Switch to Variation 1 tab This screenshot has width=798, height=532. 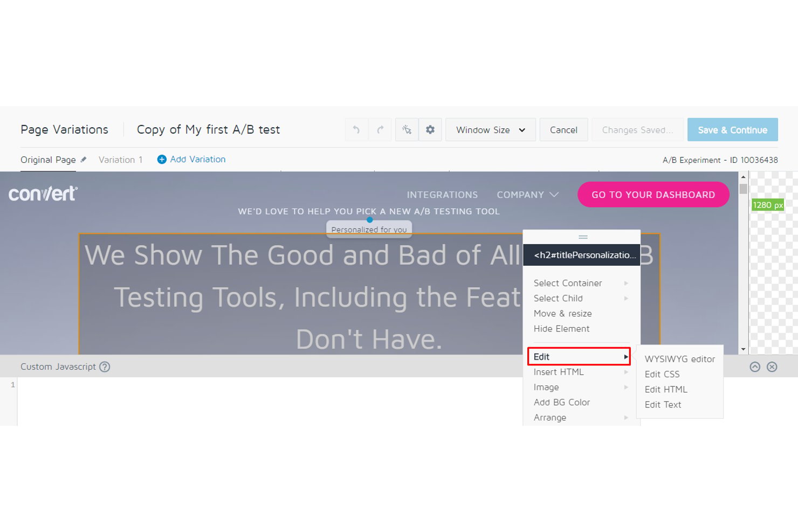click(120, 160)
